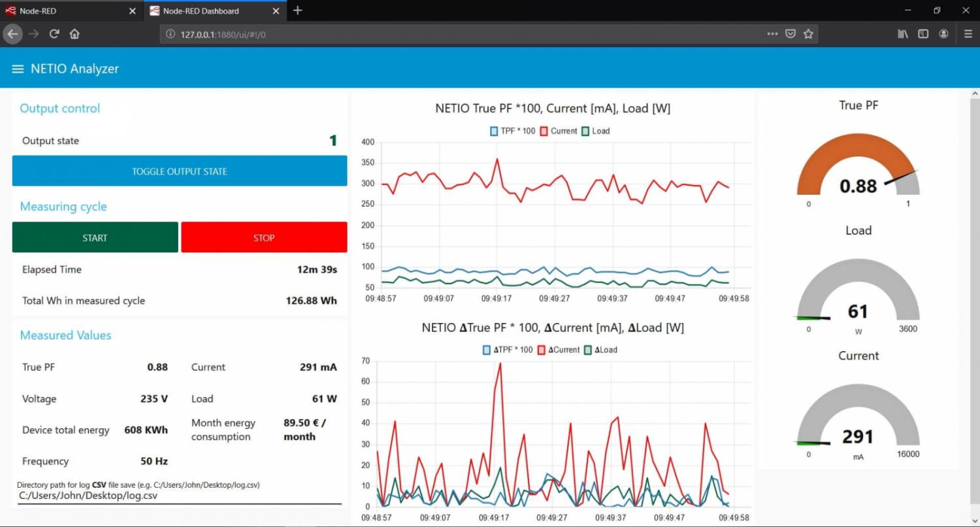Go to the browser home page
This screenshot has width=980, height=527.
(x=74, y=34)
